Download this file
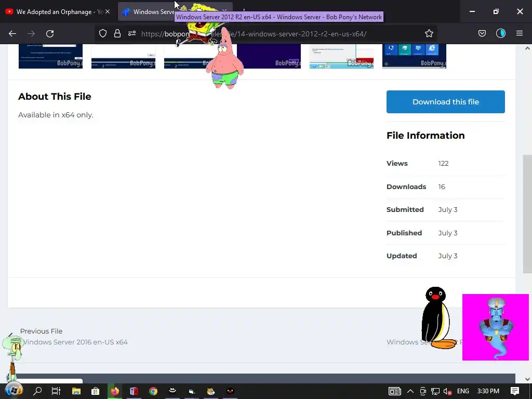 click(x=445, y=102)
